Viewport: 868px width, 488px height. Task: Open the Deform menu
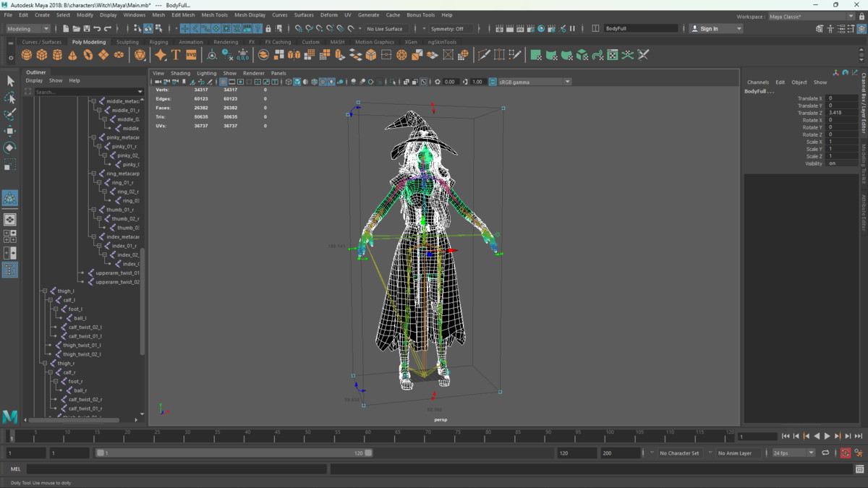point(329,14)
